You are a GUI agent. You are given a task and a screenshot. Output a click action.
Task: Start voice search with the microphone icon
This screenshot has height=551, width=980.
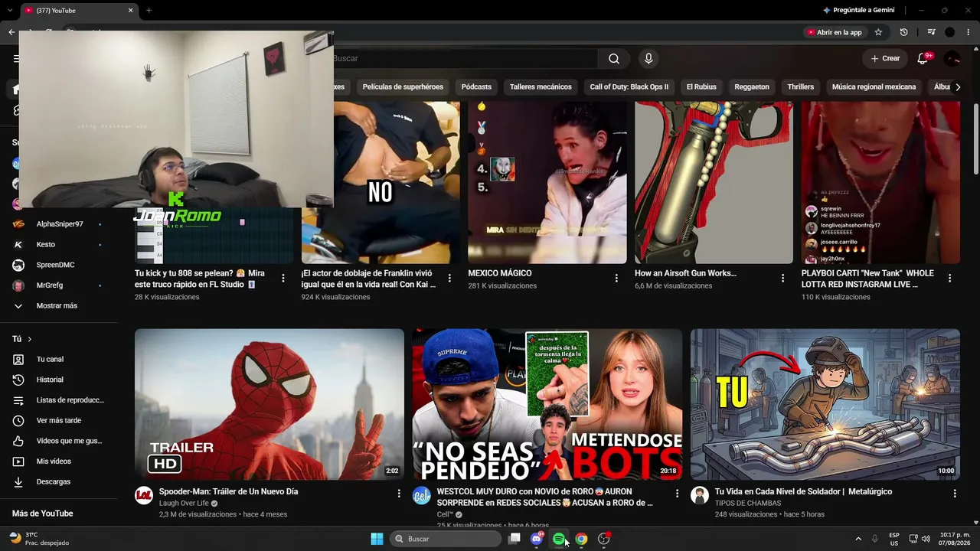tap(648, 59)
